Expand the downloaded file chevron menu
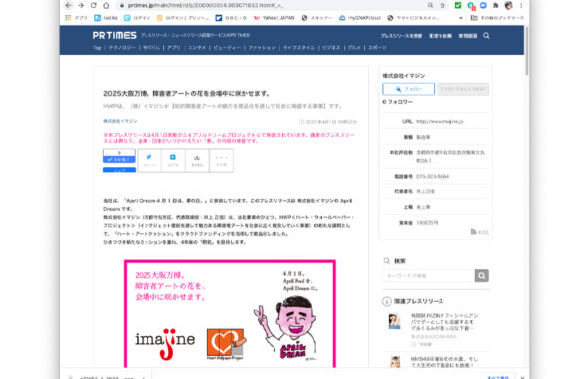The height and width of the screenshot is (379, 588). click(144, 377)
